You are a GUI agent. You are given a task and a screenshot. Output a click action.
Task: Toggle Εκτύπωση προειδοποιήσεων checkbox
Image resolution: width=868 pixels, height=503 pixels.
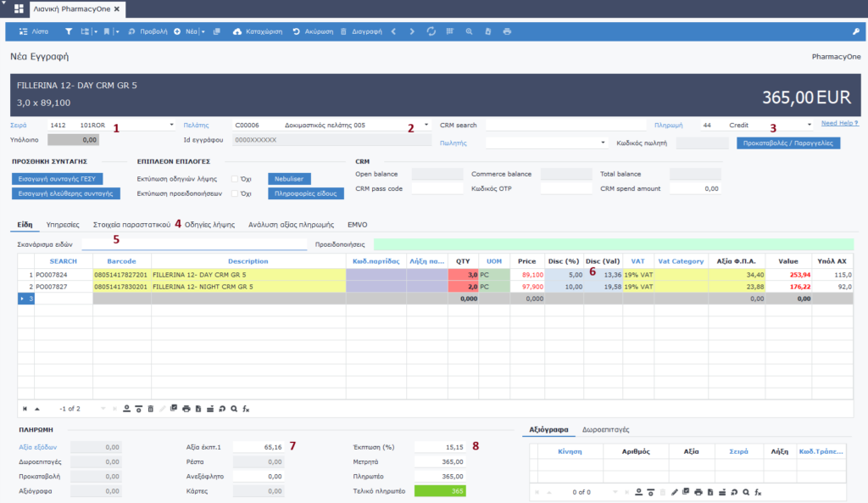235,193
